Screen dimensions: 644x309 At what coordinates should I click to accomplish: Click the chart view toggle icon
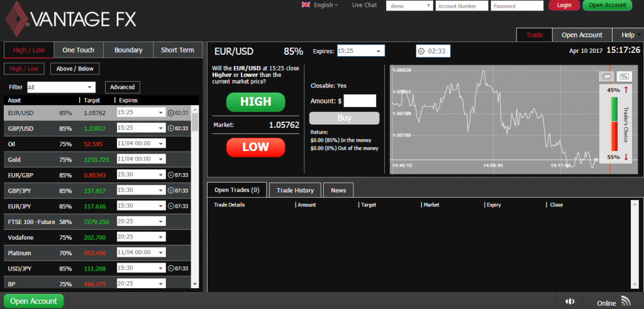click(x=606, y=76)
